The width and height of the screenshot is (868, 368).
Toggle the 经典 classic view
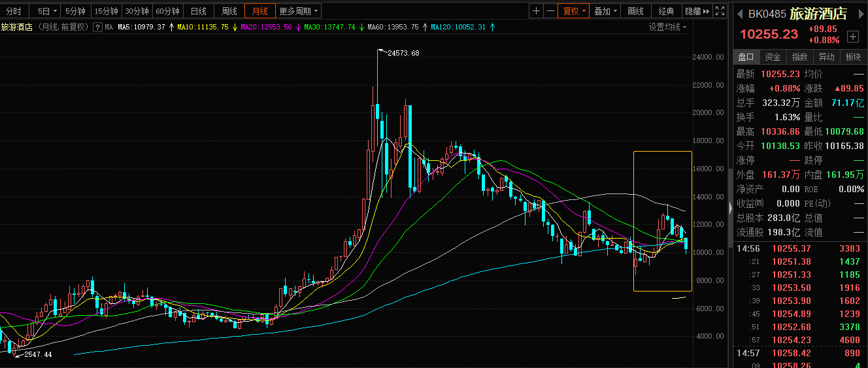666,11
